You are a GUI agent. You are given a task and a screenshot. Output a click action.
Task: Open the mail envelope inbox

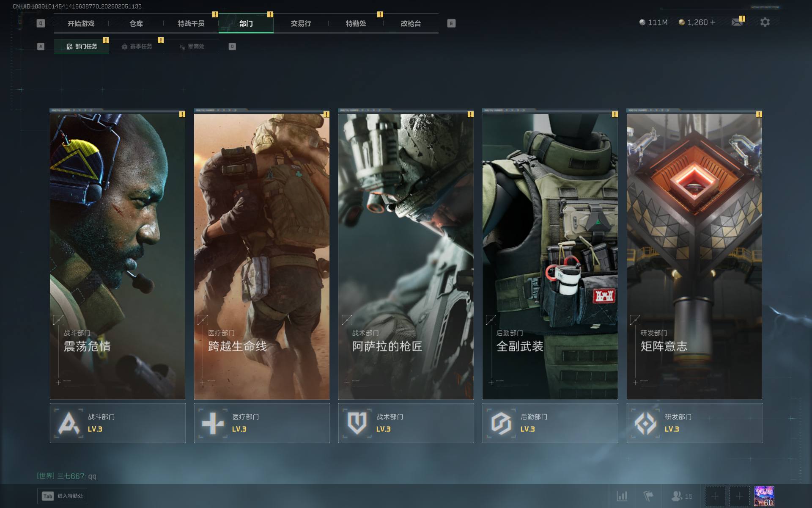point(737,22)
